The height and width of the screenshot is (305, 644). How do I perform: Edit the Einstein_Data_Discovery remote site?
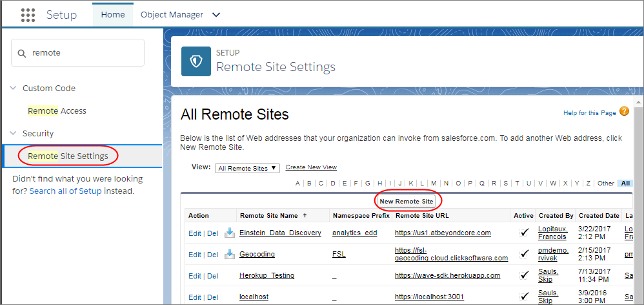[x=195, y=233]
